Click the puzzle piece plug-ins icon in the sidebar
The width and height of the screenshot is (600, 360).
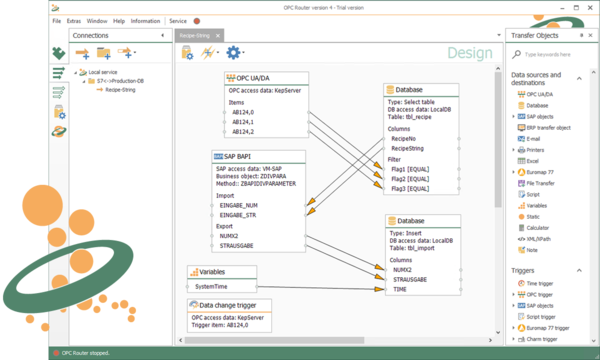(x=59, y=54)
